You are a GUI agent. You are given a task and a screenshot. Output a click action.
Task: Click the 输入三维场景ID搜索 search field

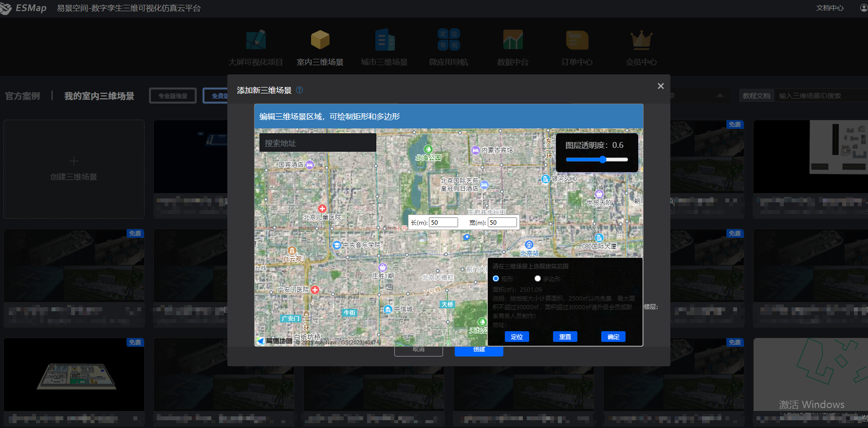[821, 96]
